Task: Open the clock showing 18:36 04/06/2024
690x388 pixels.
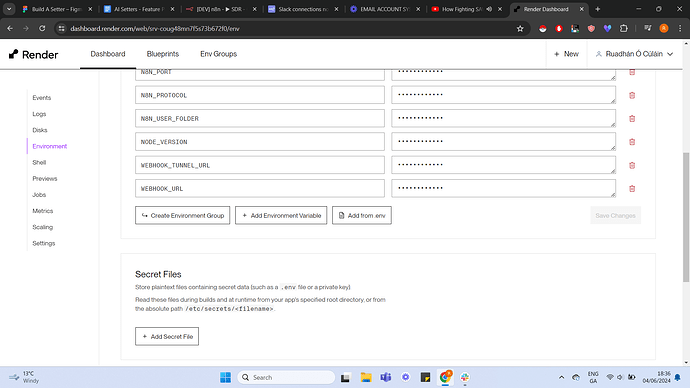Action: click(656, 377)
